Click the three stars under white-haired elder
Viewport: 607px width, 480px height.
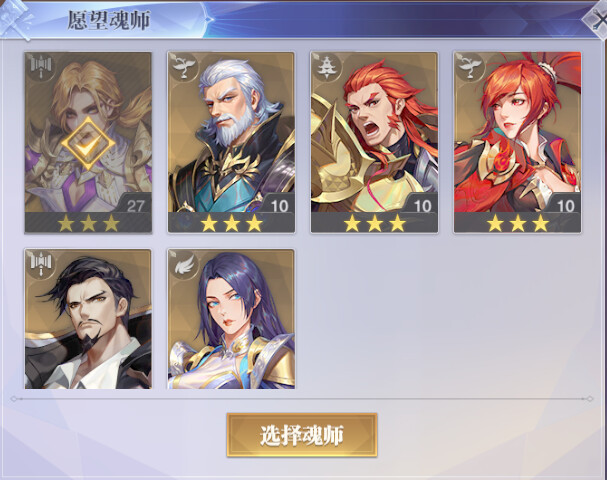coord(231,223)
